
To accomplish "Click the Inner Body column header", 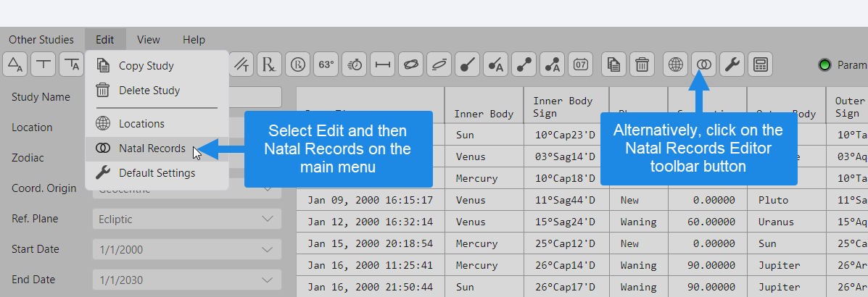I will tap(484, 114).
